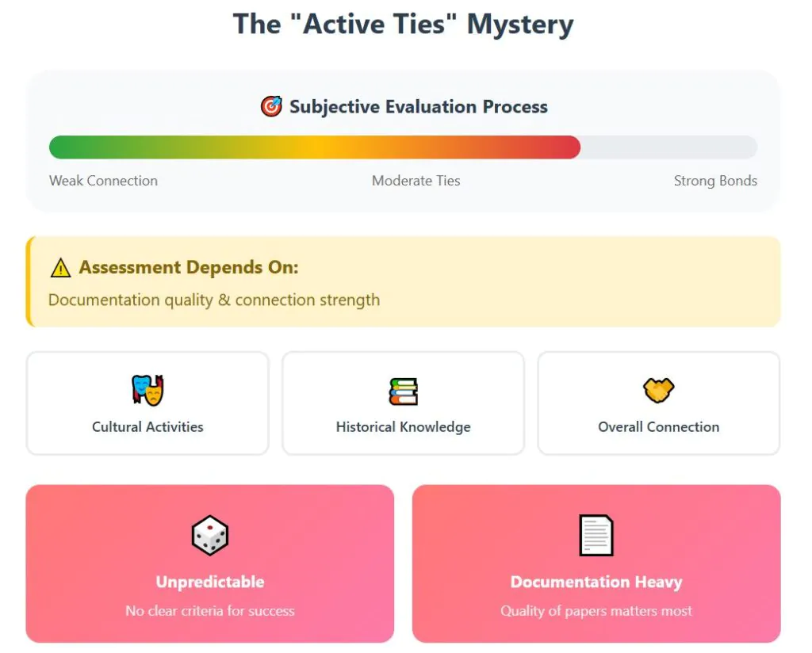The height and width of the screenshot is (653, 812).
Task: Click the target bullseye icon
Action: point(271,107)
